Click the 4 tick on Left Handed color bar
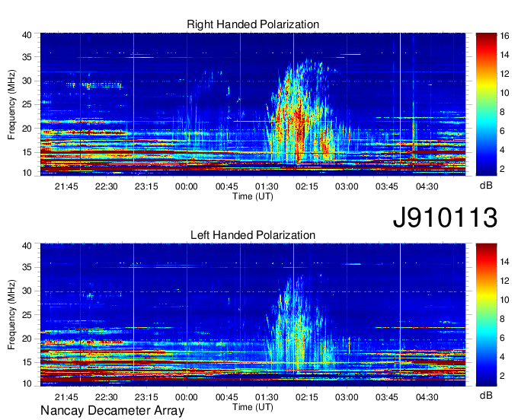This screenshot has width=518, height=420. pyautogui.click(x=503, y=357)
